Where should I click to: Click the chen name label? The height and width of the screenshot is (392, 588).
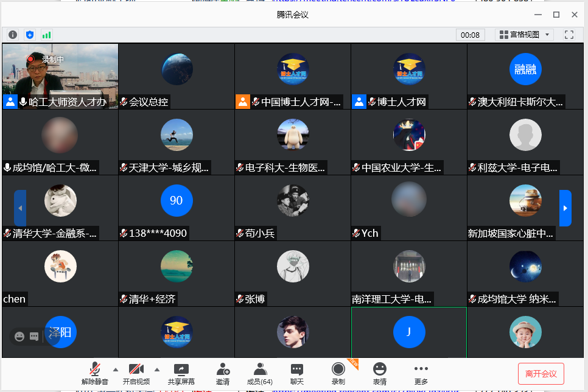[x=14, y=299]
